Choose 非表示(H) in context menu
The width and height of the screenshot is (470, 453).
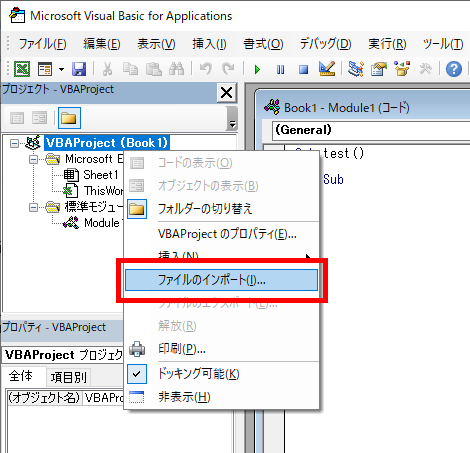(221, 397)
